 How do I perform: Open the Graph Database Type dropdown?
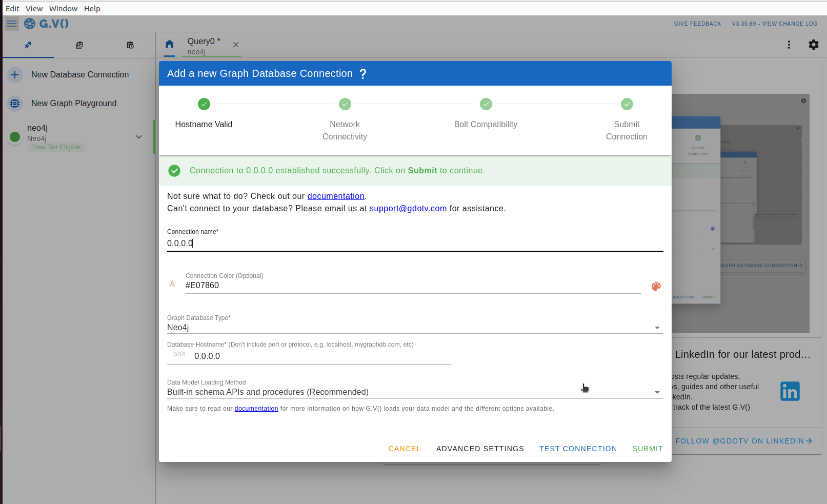pos(415,328)
